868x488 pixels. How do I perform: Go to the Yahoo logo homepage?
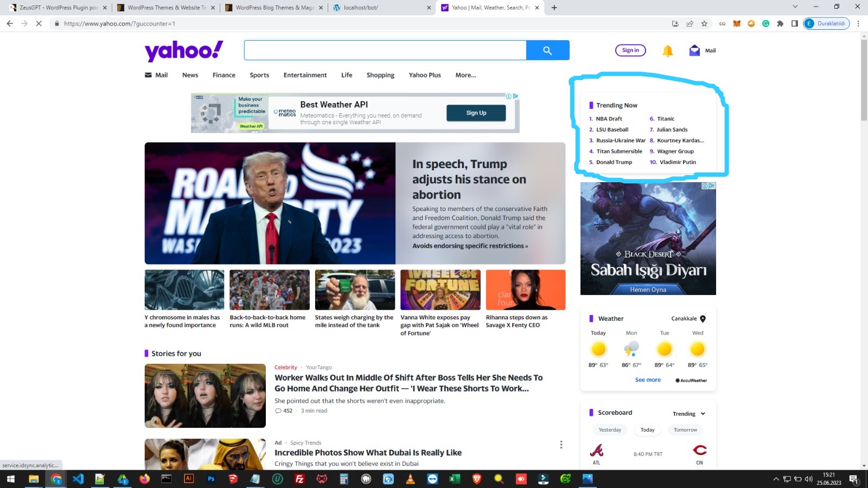point(184,51)
